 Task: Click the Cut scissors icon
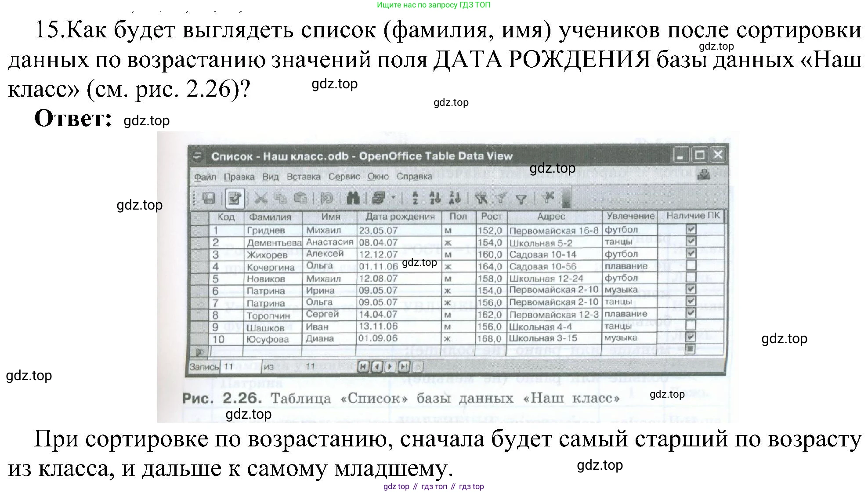[260, 198]
